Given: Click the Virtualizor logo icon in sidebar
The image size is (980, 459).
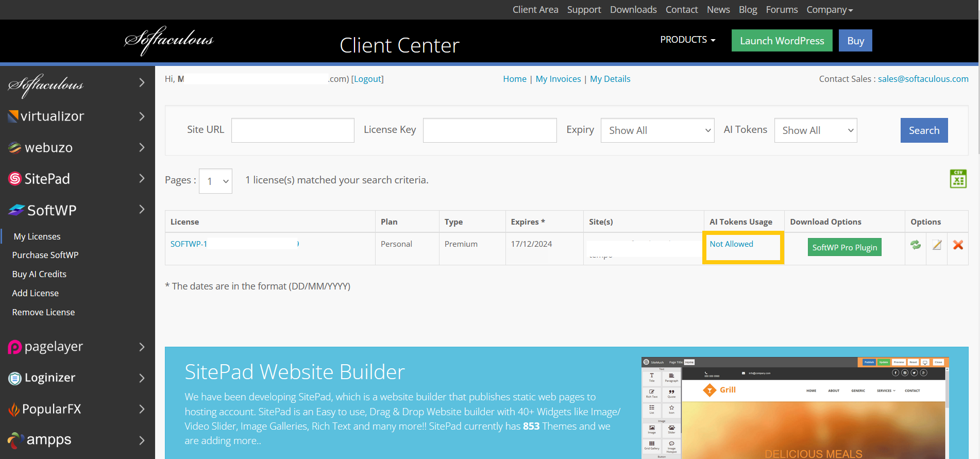Looking at the screenshot, I should pyautogui.click(x=13, y=116).
